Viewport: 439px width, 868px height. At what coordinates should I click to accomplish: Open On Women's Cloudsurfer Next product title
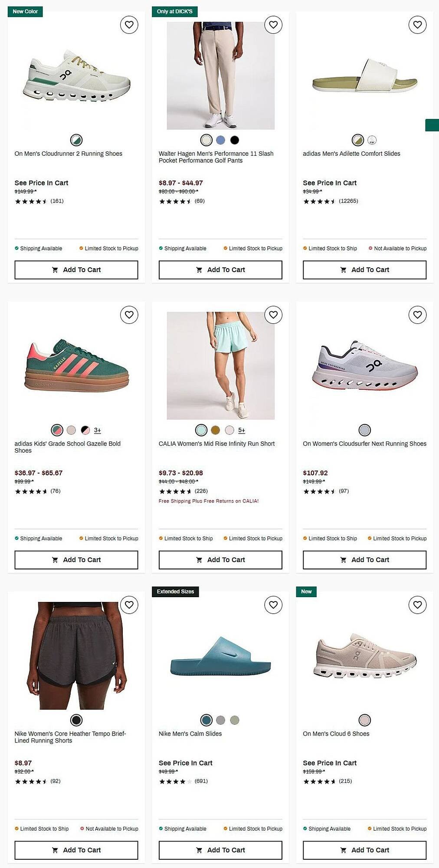[364, 444]
